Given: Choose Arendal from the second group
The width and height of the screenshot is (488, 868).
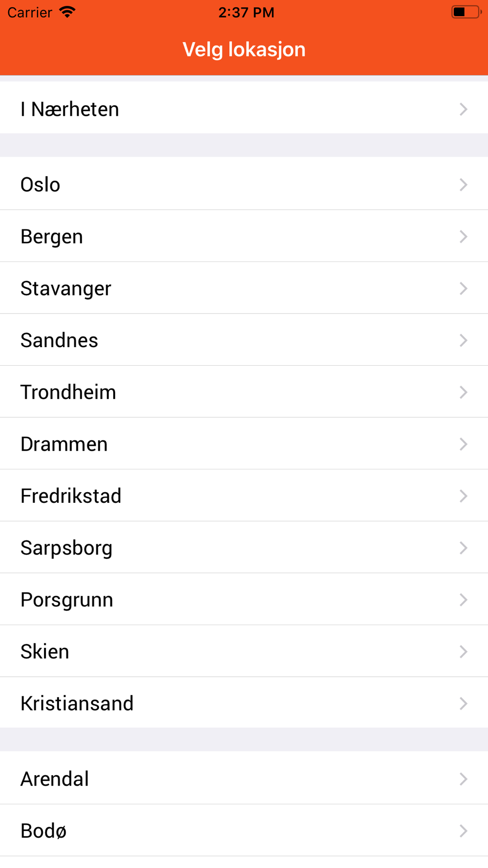Looking at the screenshot, I should pyautogui.click(x=55, y=779).
